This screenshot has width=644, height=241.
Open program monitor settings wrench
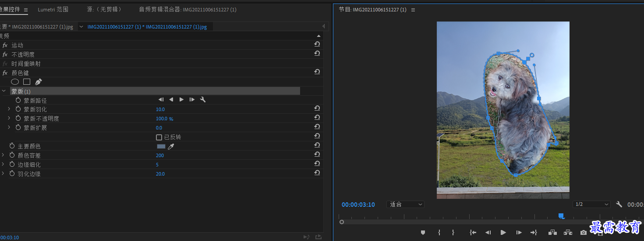click(x=619, y=205)
